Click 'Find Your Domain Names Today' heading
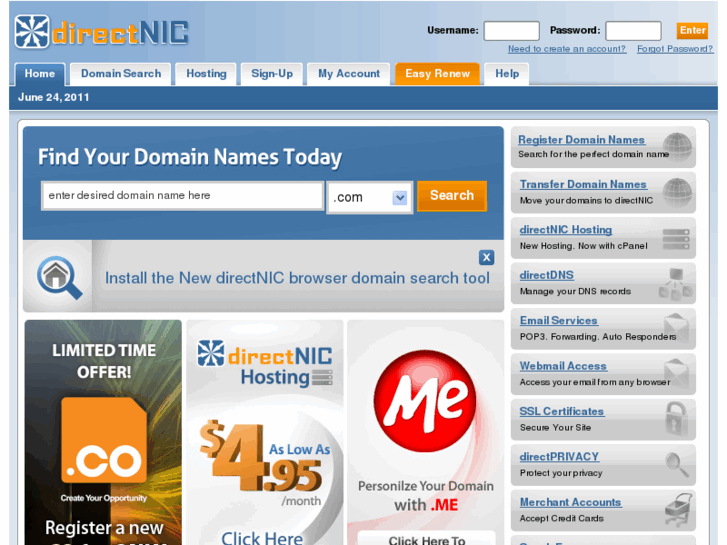Screen dimensions: 727x545 coord(190,157)
